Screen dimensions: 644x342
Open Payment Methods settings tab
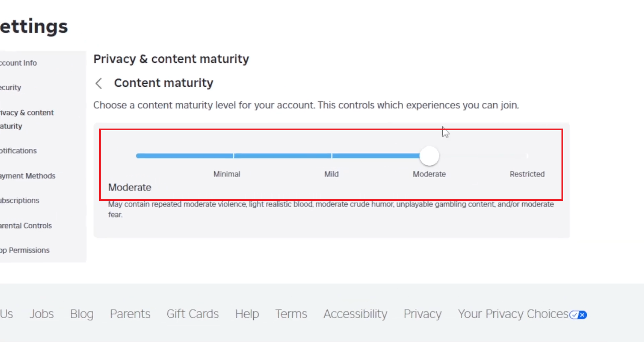(x=28, y=176)
